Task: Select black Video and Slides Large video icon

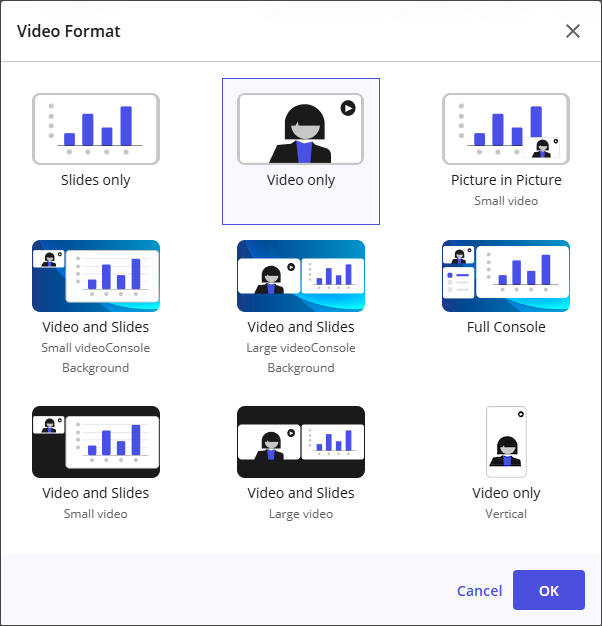Action: (301, 442)
